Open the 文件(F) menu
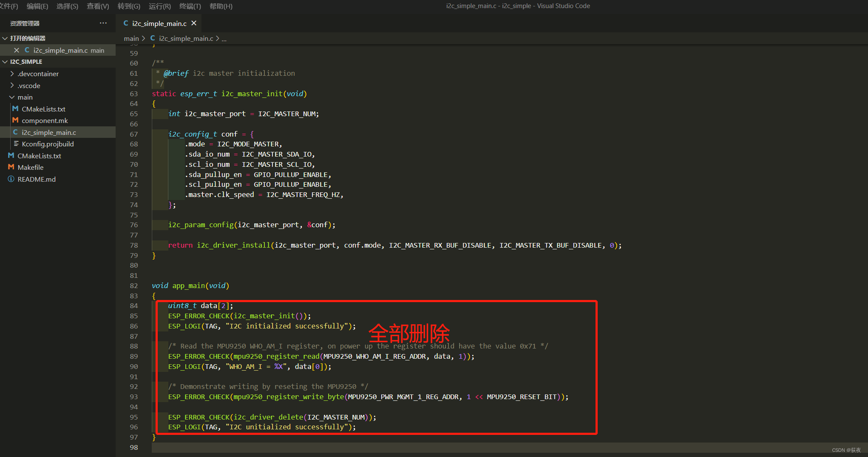 (x=9, y=6)
